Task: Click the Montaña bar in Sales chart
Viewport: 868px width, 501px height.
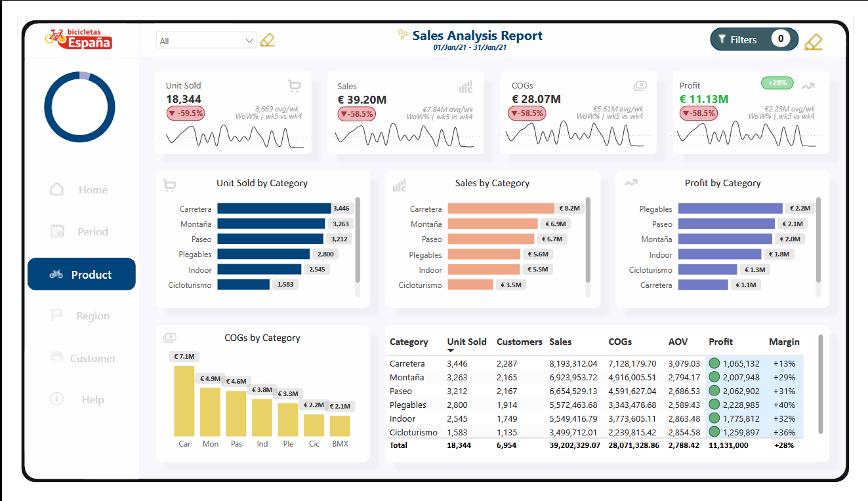Action: [494, 224]
